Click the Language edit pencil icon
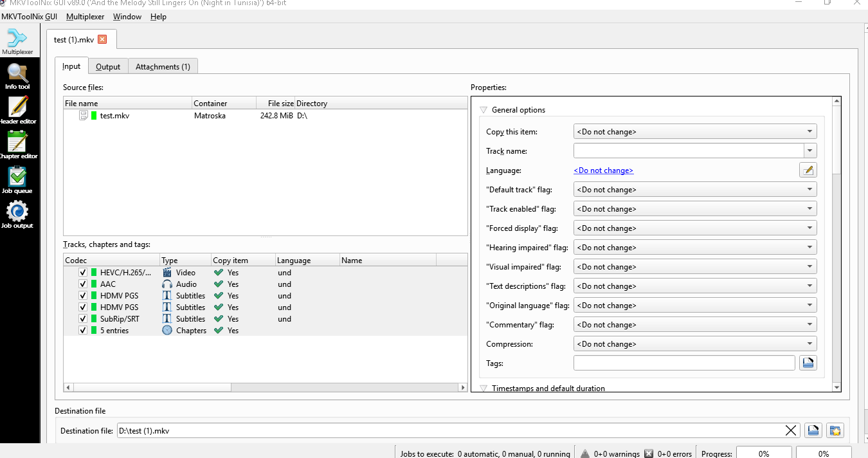This screenshot has width=868, height=458. coord(808,170)
